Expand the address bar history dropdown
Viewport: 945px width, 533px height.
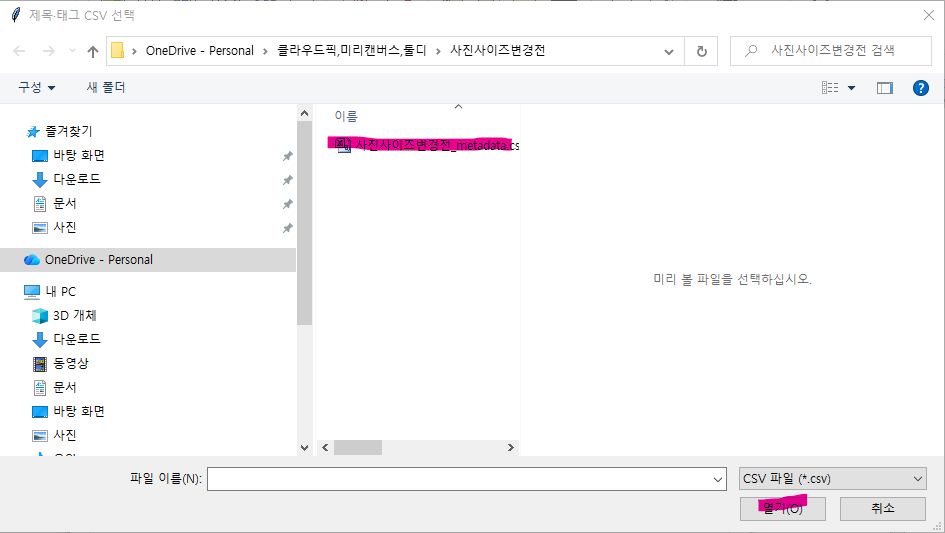668,51
